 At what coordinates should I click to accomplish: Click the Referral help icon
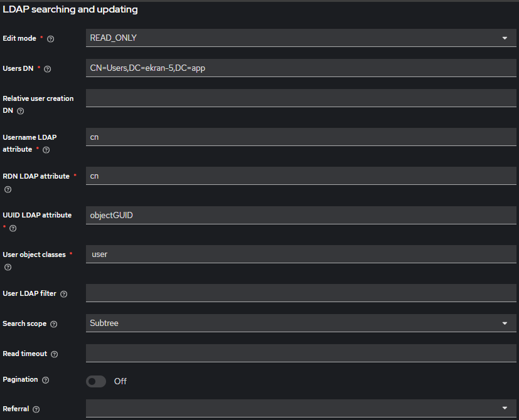[x=36, y=409]
